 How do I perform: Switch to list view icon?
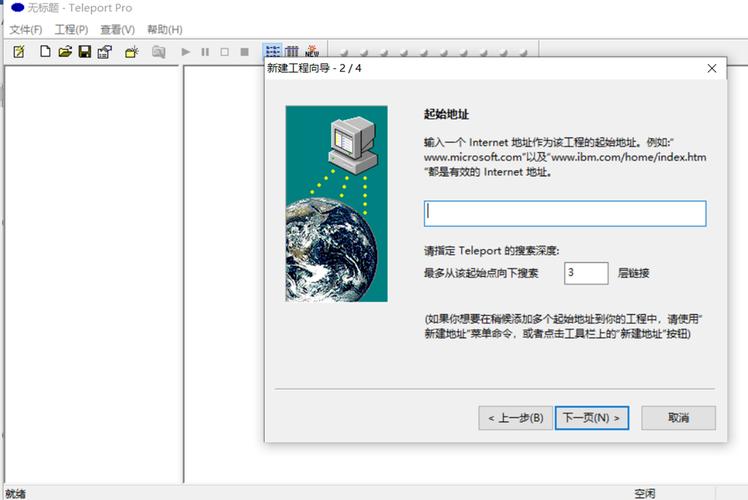272,51
